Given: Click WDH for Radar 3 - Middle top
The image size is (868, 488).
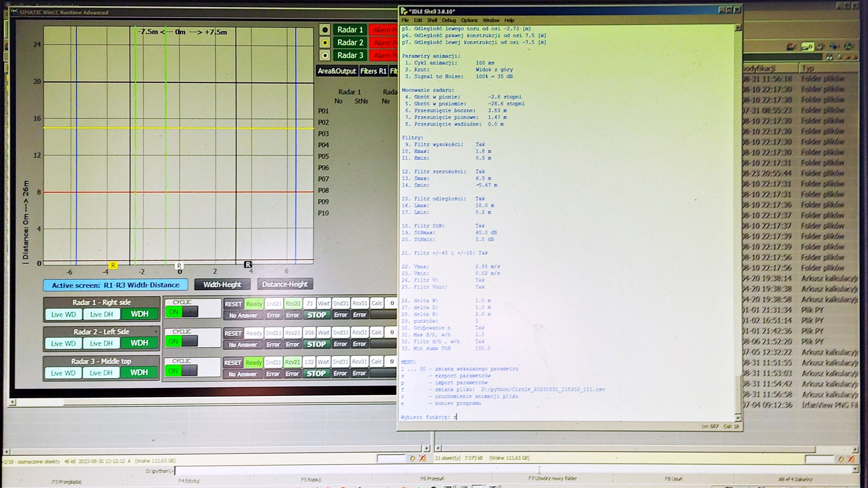Looking at the screenshot, I should 139,372.
